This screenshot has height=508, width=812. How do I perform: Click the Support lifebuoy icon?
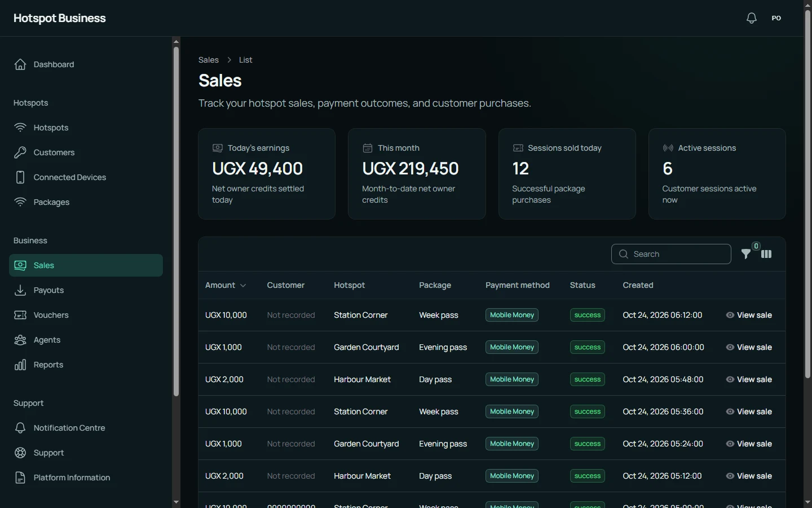[x=20, y=453]
